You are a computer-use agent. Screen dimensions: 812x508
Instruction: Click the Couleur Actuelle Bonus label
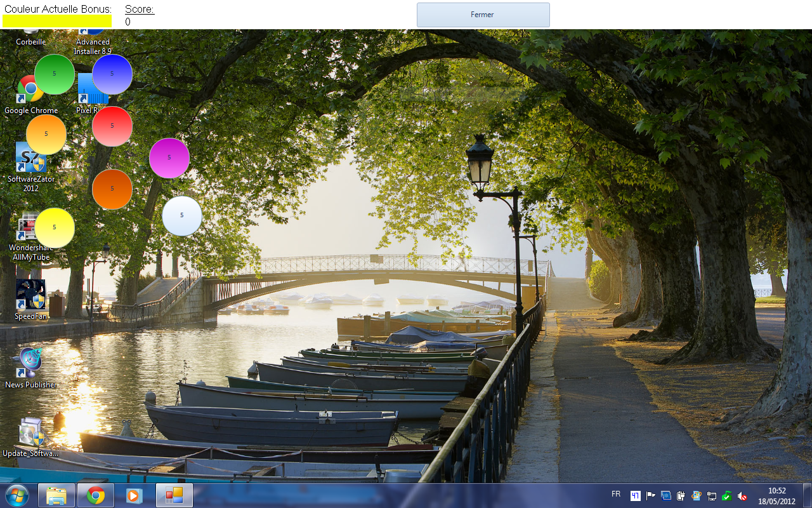click(x=58, y=9)
